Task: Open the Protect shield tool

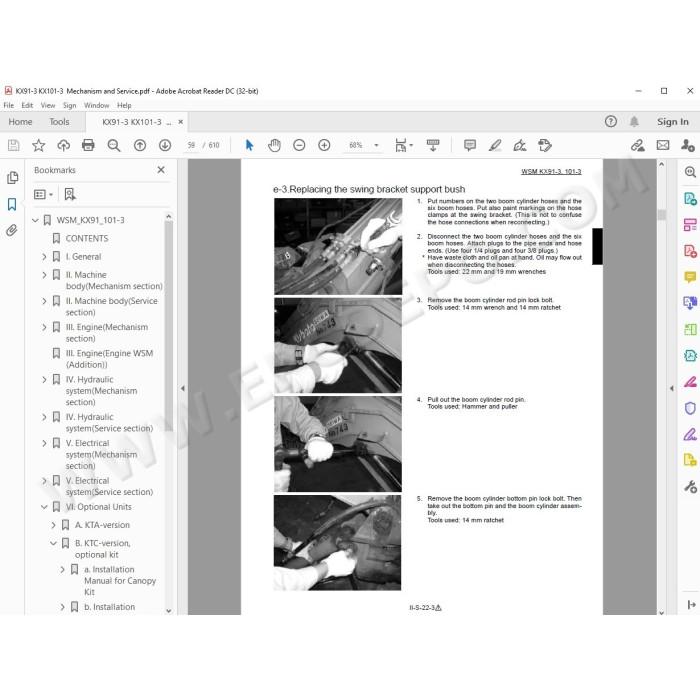Action: click(690, 408)
